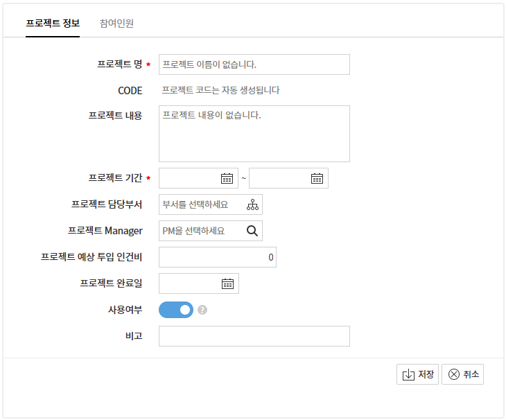
Task: Select the 프로젝트 정보 tab
Action: coord(53,23)
